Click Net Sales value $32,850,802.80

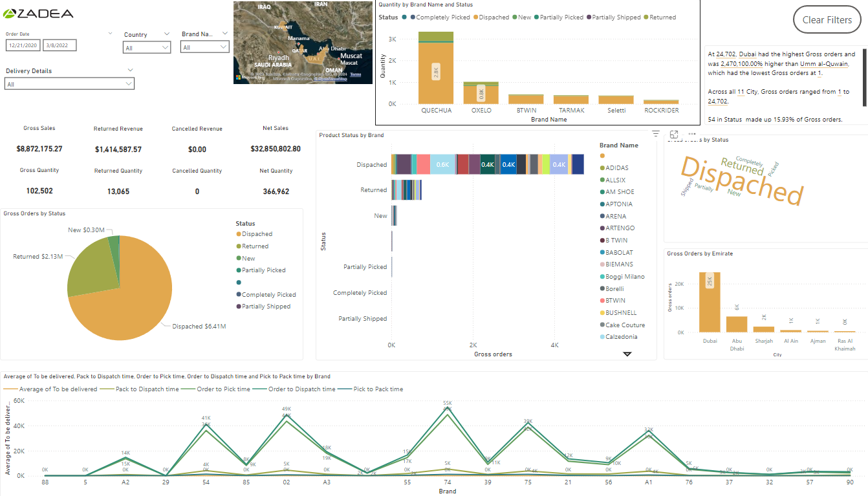(276, 149)
